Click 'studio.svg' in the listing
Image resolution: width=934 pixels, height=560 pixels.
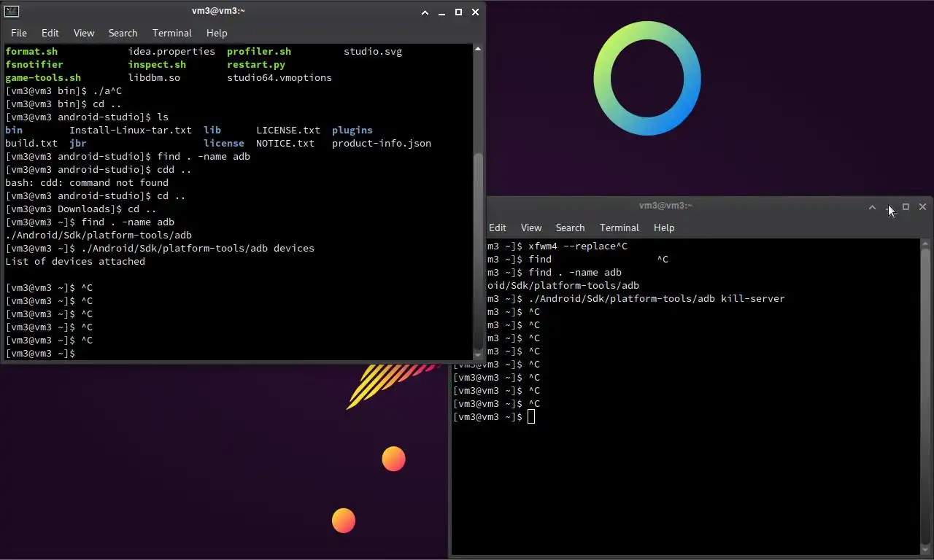click(x=373, y=51)
